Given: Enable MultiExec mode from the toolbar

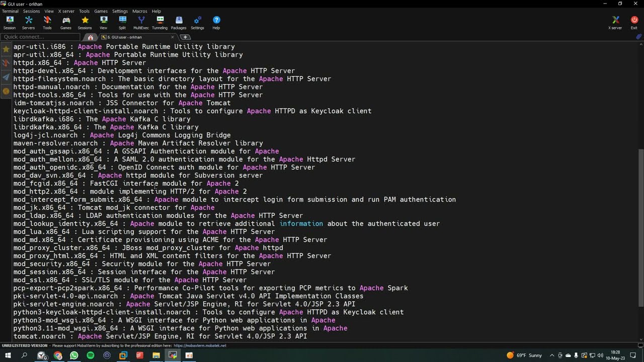Looking at the screenshot, I should pos(141,23).
